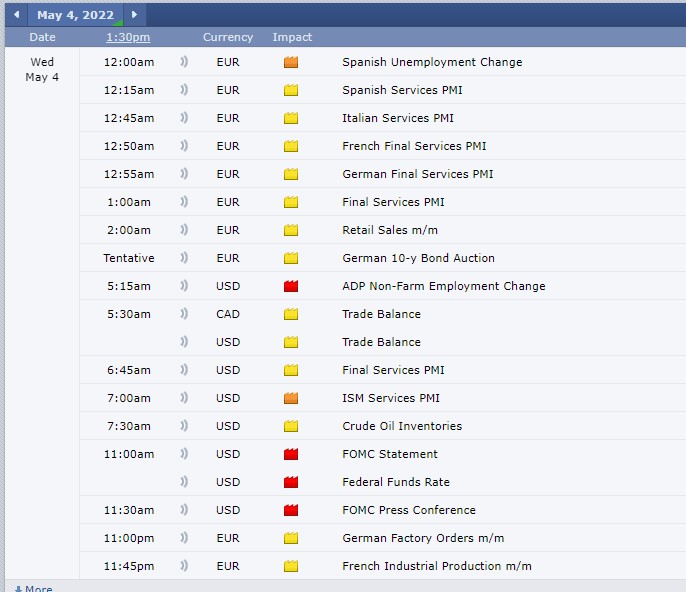
Task: Click the alert icon in the CAD Trade Balance row
Action: 184,314
